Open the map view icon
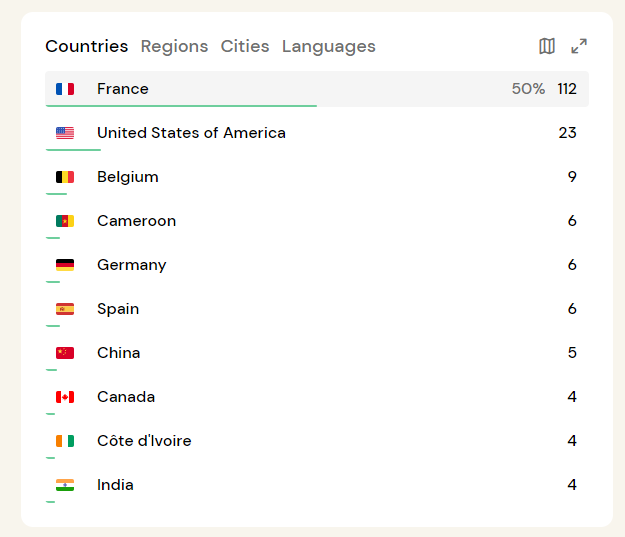The image size is (625, 537). tap(547, 46)
